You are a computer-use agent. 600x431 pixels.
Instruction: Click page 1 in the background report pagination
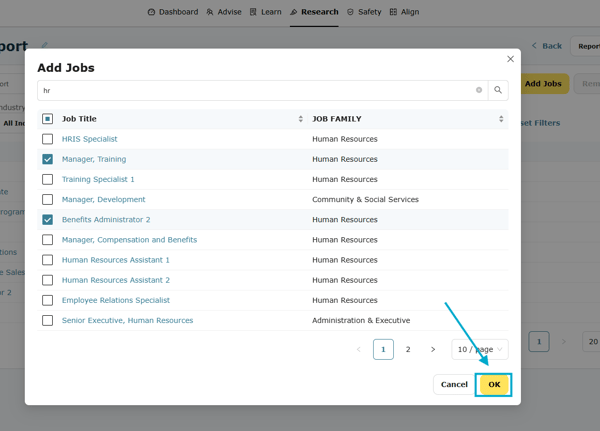pos(539,341)
